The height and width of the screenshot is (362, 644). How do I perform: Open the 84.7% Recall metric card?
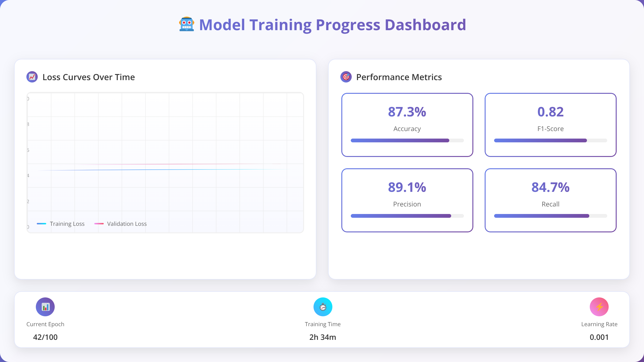point(550,200)
